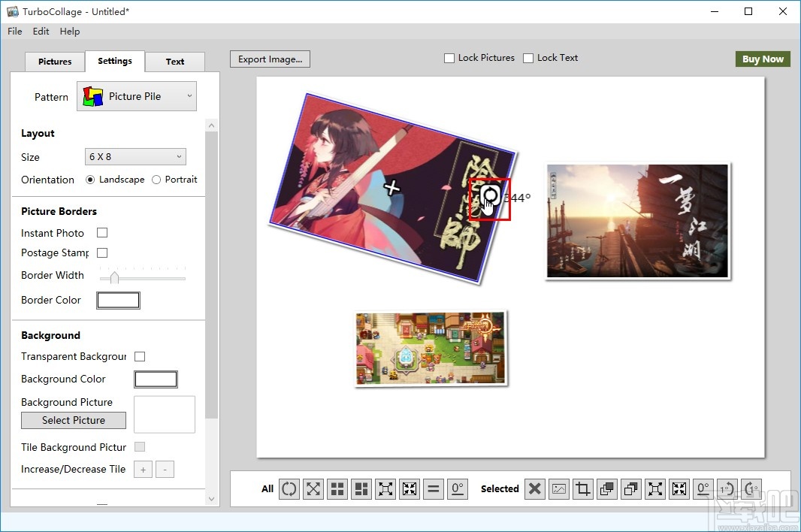Switch to the Pictures tab
Image resolution: width=801 pixels, height=532 pixels.
[x=54, y=62]
